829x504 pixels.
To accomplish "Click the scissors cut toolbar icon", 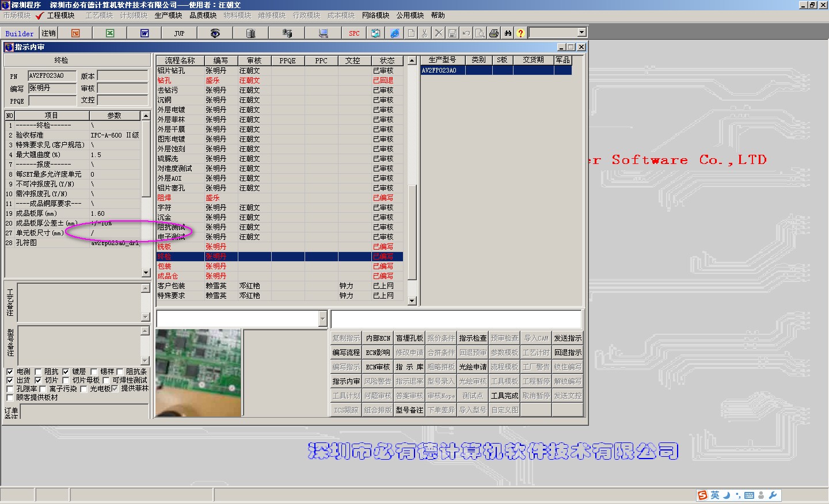I will (425, 33).
